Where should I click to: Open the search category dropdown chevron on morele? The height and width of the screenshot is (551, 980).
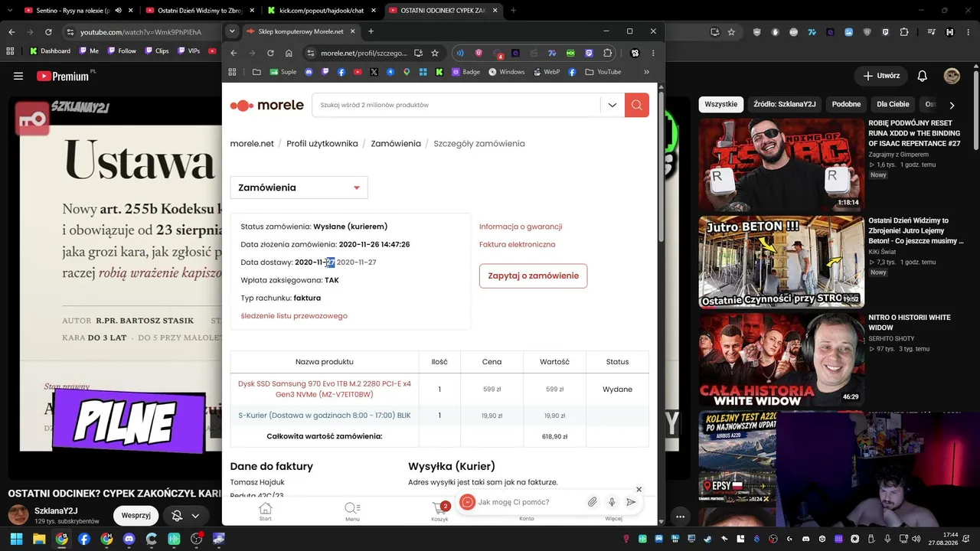(x=612, y=105)
